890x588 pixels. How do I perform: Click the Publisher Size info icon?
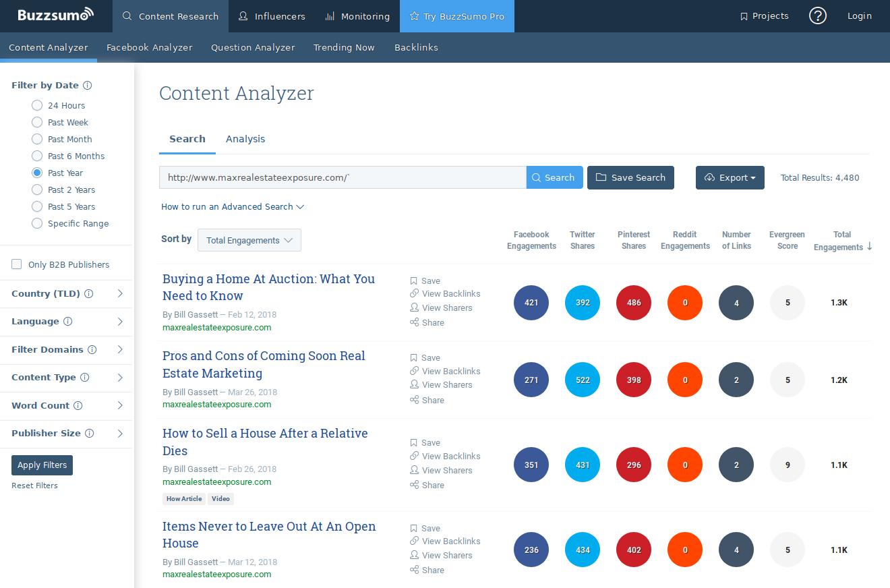[90, 434]
